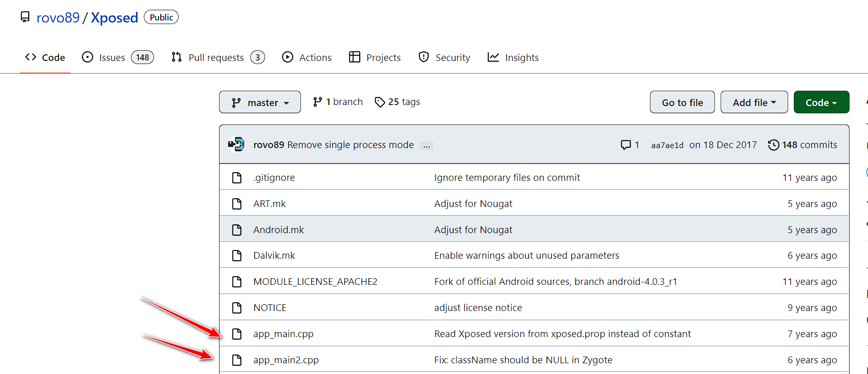The width and height of the screenshot is (868, 374).
Task: Open Android.mk's 'Adjust for Nougat' commit
Action: coord(473,230)
